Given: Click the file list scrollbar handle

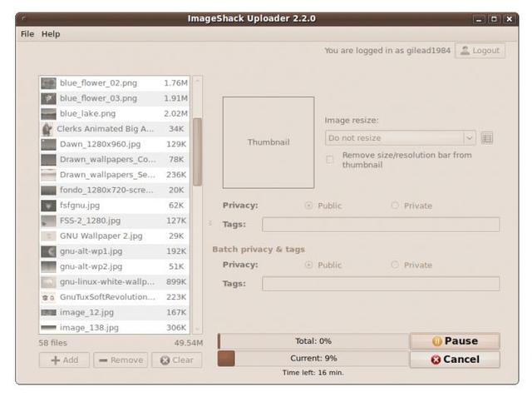Looking at the screenshot, I should click(197, 151).
